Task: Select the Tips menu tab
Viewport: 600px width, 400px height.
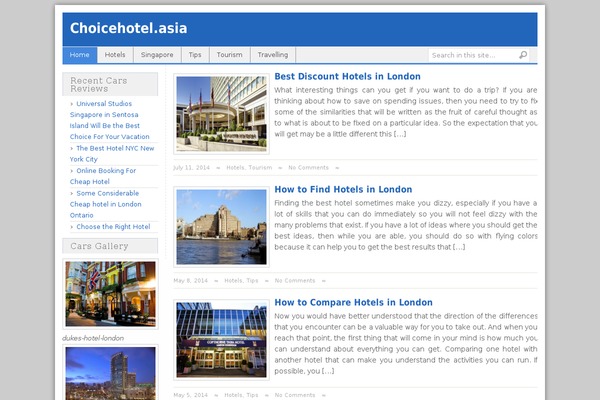Action: pyautogui.click(x=195, y=55)
